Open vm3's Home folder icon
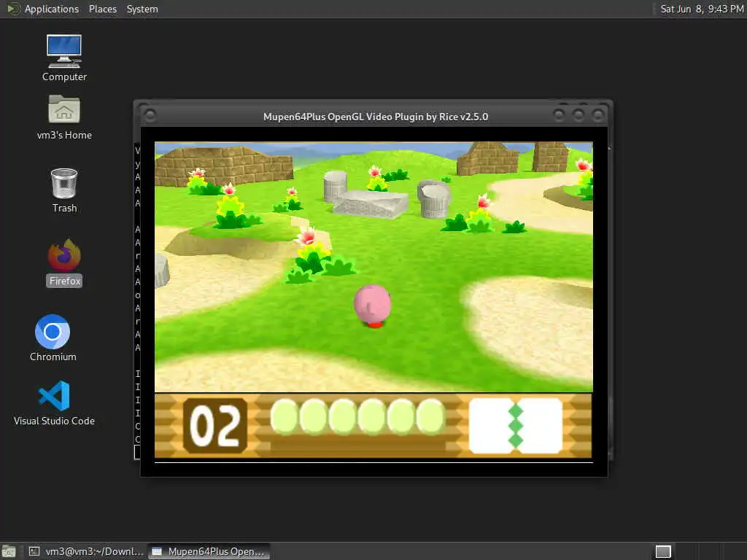This screenshot has height=560, width=747. tap(64, 117)
